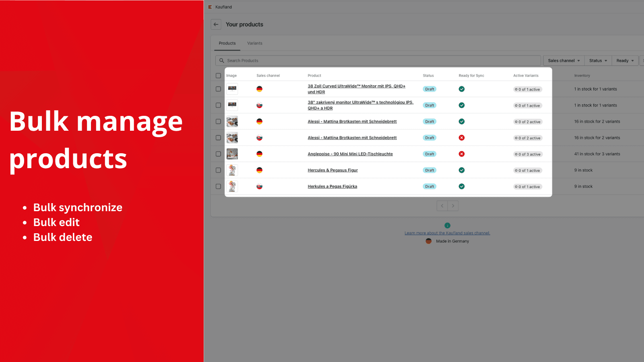Image resolution: width=644 pixels, height=362 pixels.
Task: Check the row checkbox for the 38 Zoll monitor
Action: (x=218, y=89)
